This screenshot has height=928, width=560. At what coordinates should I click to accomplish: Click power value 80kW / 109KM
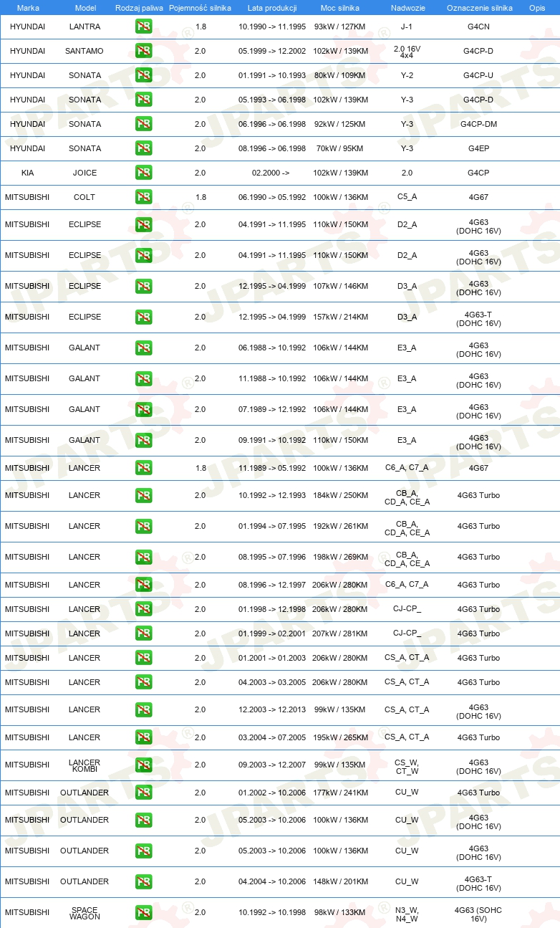tap(340, 75)
